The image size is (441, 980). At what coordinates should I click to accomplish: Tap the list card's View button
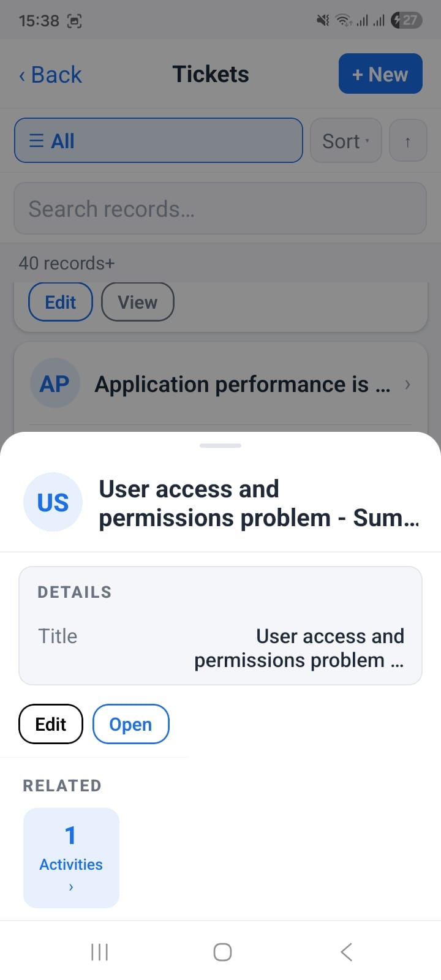[138, 302]
